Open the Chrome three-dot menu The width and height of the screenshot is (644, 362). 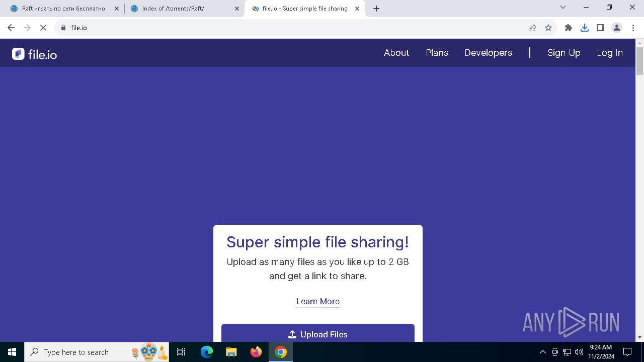click(633, 28)
